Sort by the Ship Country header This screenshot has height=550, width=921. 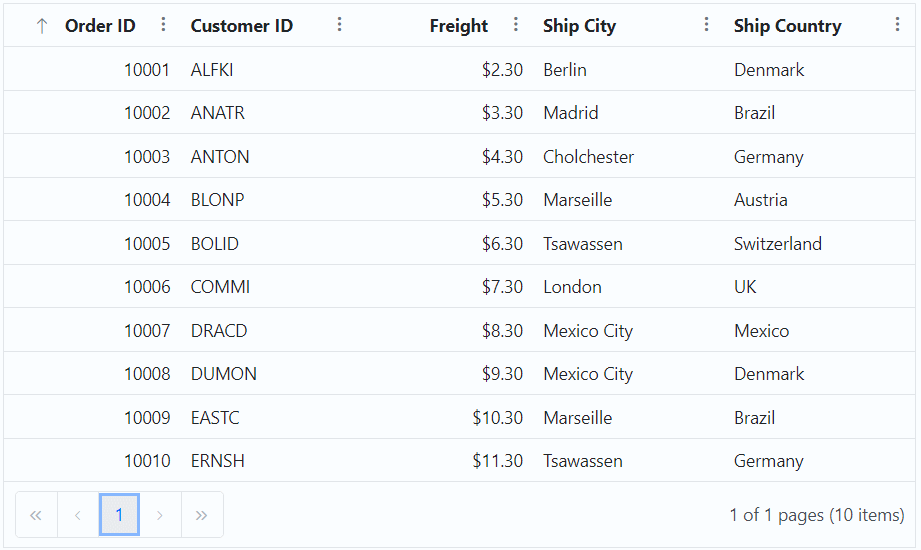[x=787, y=26]
